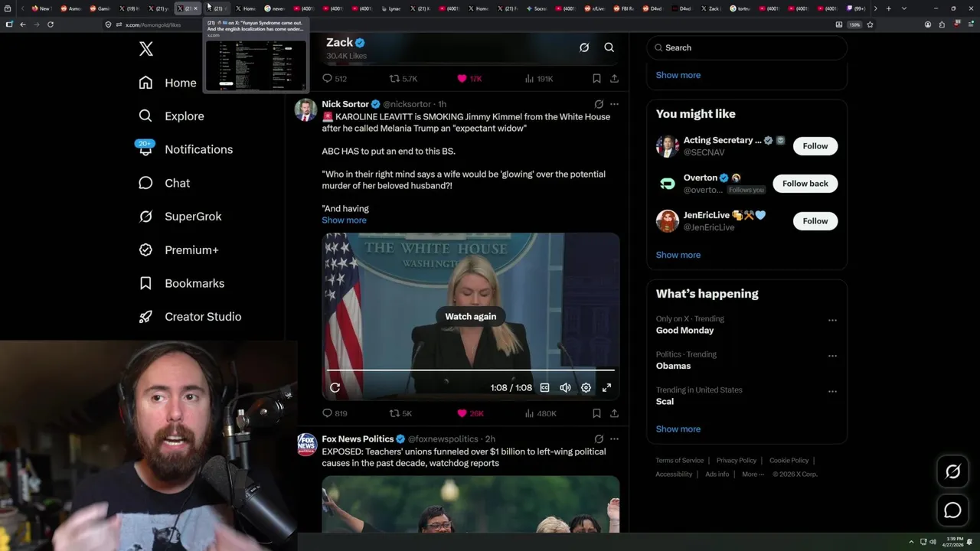
Task: Follow JenEricLive
Action: click(x=815, y=221)
